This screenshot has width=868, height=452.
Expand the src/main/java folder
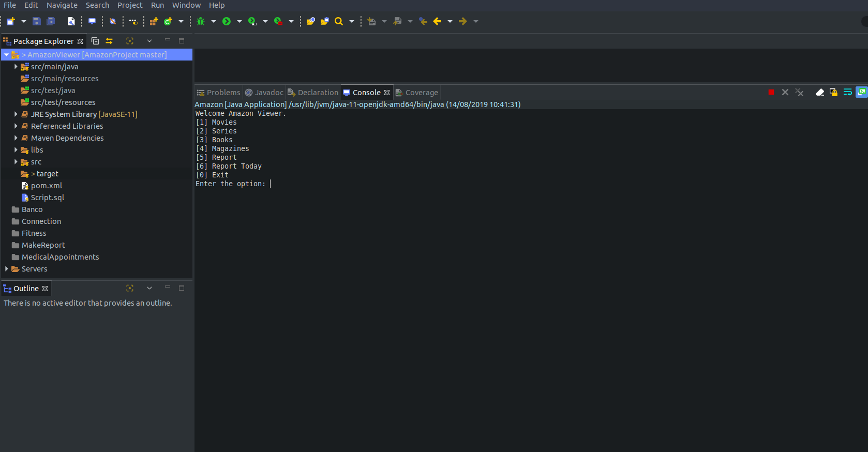tap(16, 67)
